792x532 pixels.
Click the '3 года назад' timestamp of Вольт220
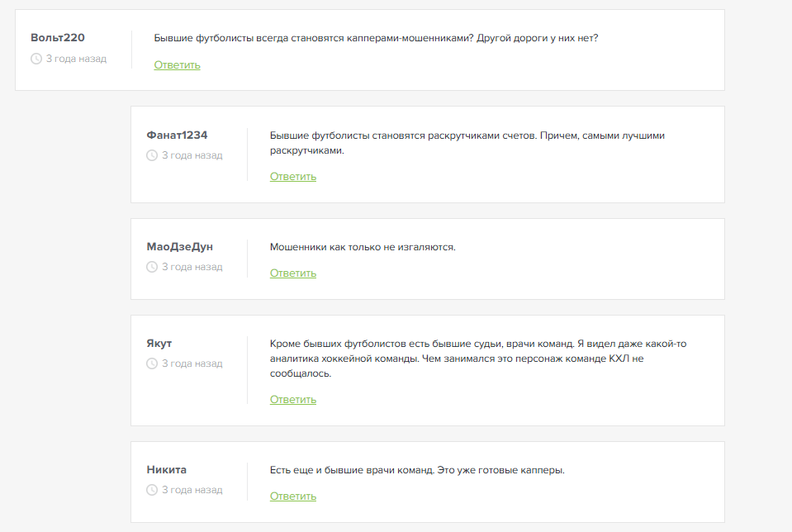point(76,59)
